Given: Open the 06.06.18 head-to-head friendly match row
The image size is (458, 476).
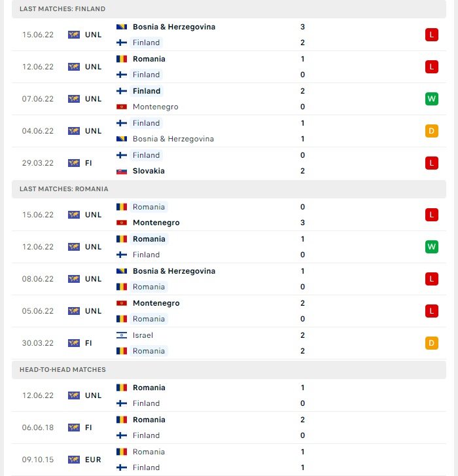Looking at the screenshot, I should tap(229, 428).
